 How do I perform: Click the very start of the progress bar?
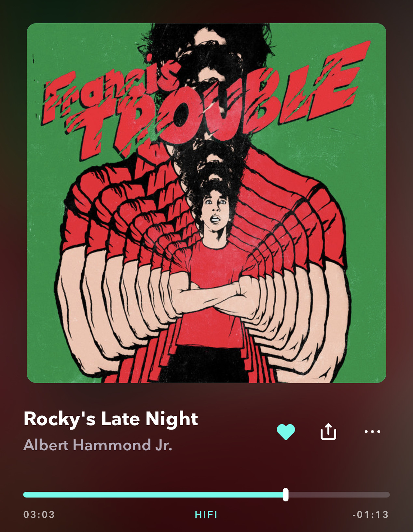click(x=25, y=495)
